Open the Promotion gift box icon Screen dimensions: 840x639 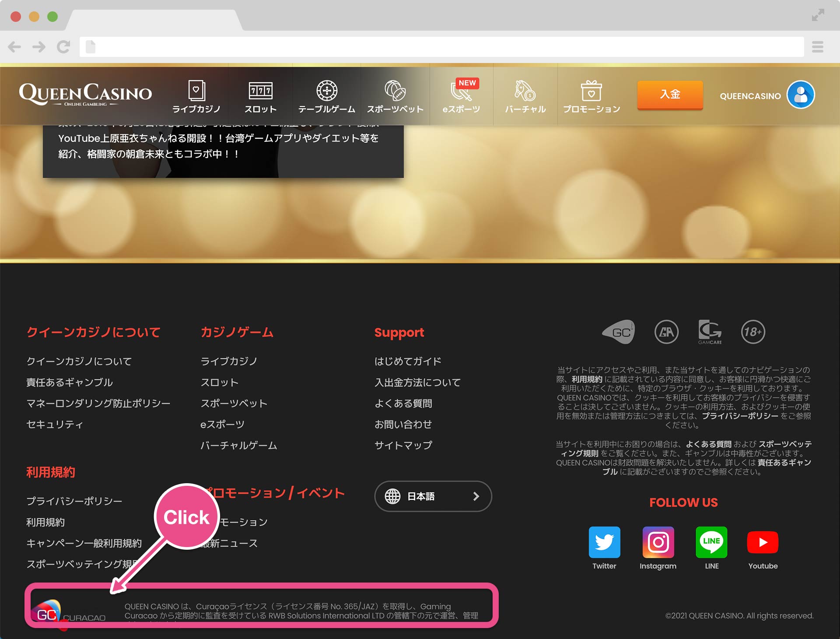click(591, 91)
